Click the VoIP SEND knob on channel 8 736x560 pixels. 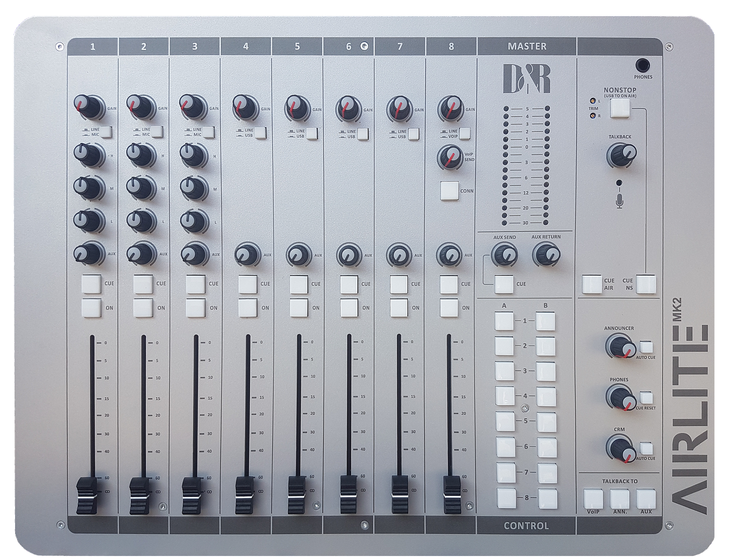pos(449,157)
